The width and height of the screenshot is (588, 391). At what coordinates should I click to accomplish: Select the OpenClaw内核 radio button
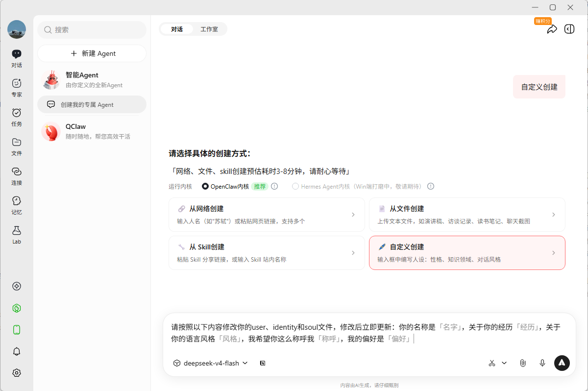click(205, 186)
